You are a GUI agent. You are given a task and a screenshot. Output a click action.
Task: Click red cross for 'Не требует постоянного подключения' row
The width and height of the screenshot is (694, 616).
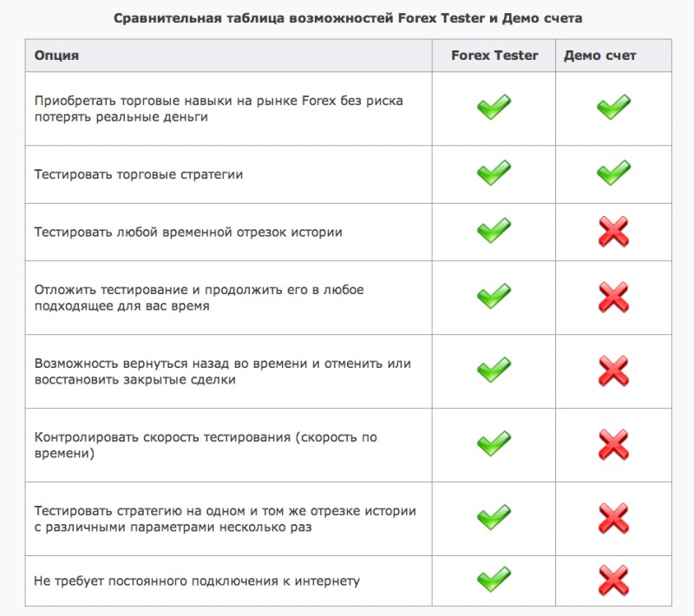click(613, 580)
